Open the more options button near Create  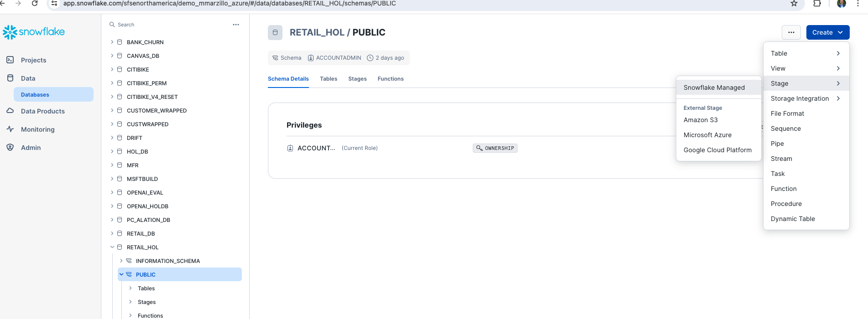click(x=791, y=32)
